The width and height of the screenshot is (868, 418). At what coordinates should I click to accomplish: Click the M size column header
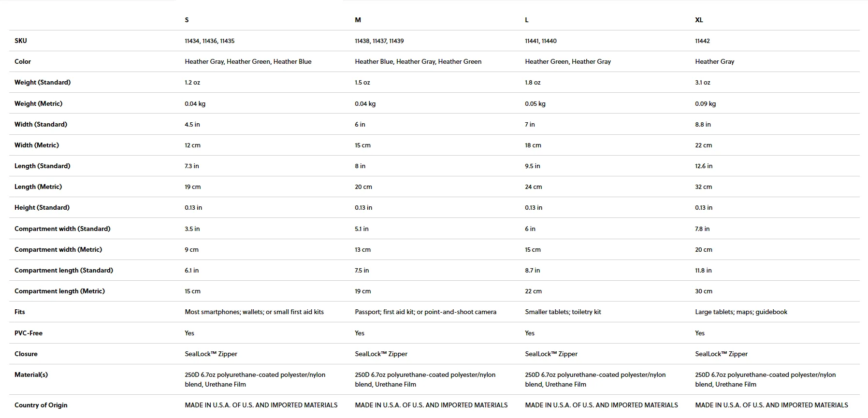[x=358, y=20]
